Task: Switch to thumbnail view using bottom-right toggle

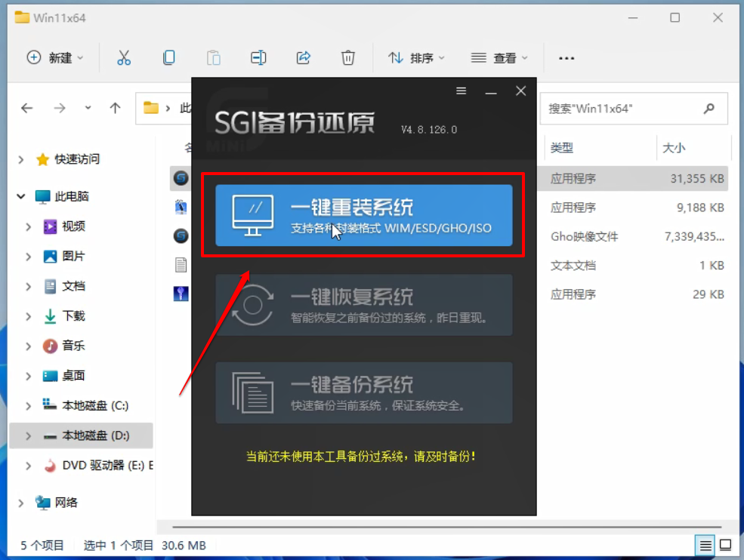Action: pyautogui.click(x=727, y=544)
